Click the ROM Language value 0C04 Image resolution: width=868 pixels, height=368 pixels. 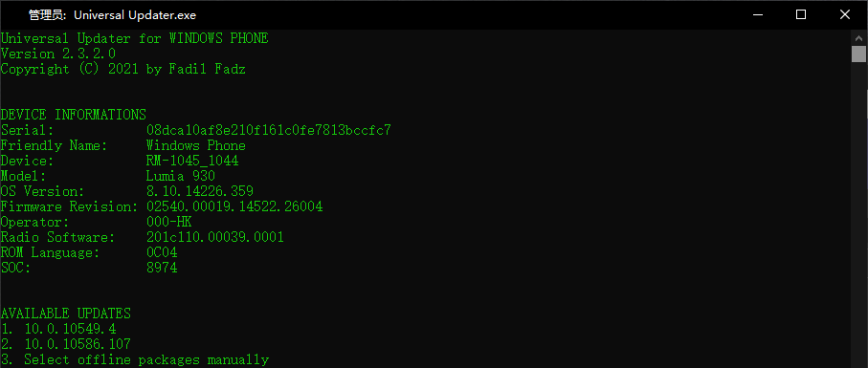(162, 252)
